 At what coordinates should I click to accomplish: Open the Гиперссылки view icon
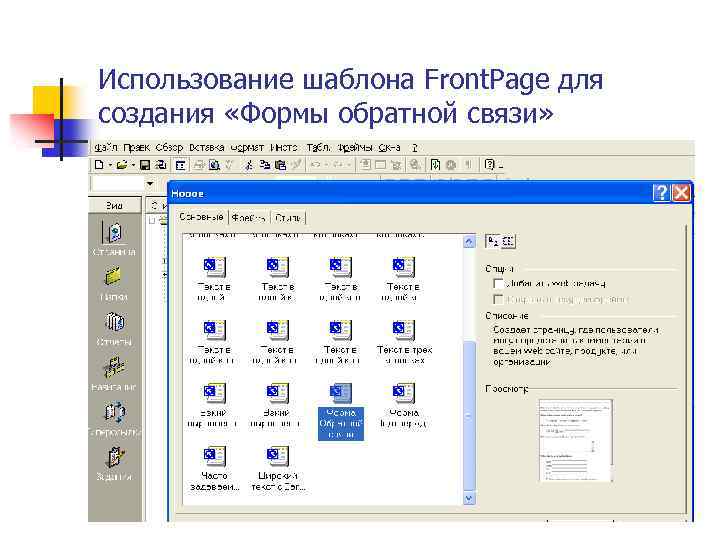(x=114, y=412)
